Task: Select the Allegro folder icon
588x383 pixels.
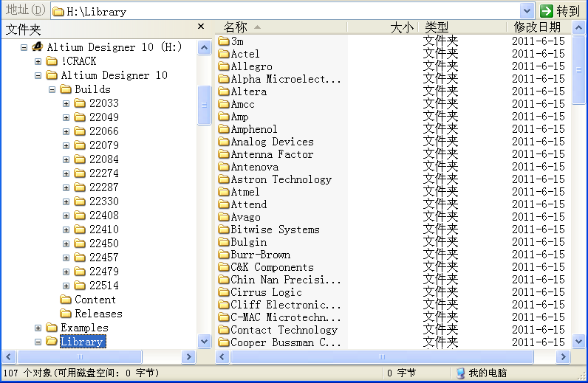Action: click(x=224, y=66)
